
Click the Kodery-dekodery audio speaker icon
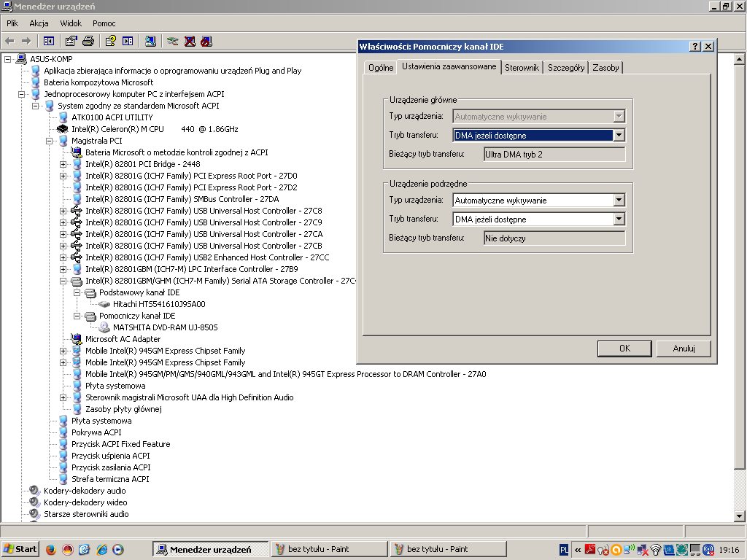click(34, 491)
